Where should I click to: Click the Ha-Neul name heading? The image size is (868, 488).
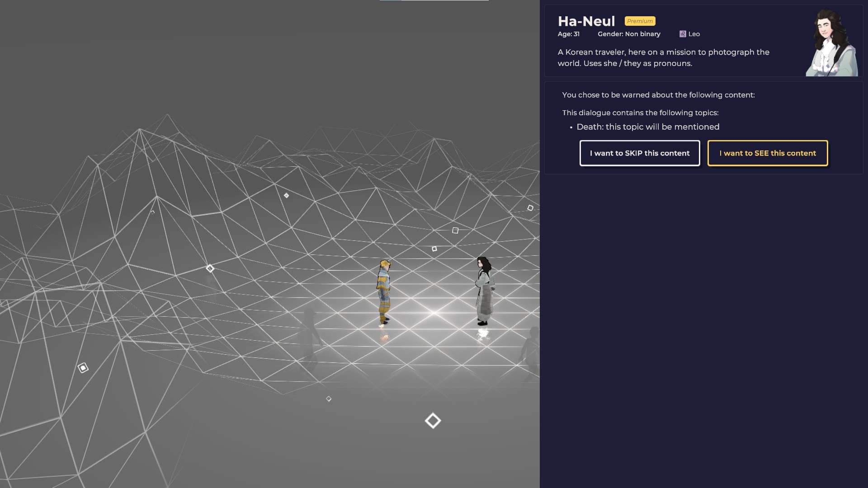pos(586,21)
